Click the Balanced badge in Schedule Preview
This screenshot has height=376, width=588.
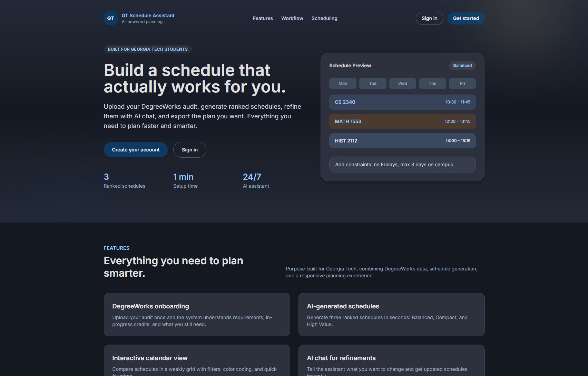pyautogui.click(x=462, y=66)
